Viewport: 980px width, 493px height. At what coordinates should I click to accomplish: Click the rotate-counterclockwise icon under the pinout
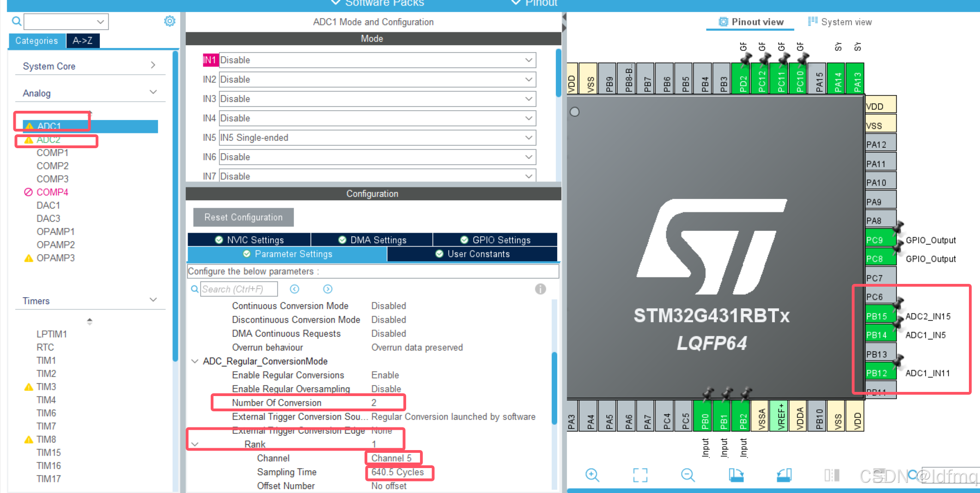[784, 475]
